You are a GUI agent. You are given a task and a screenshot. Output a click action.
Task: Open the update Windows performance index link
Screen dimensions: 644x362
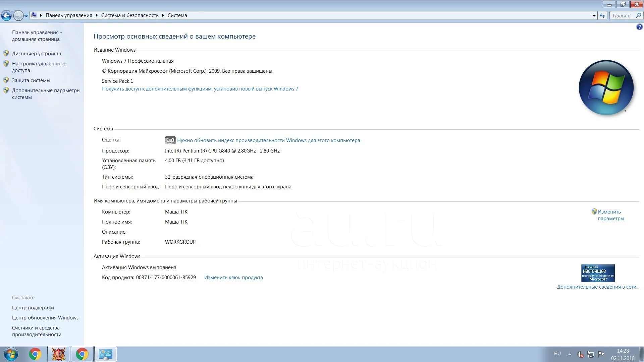268,140
